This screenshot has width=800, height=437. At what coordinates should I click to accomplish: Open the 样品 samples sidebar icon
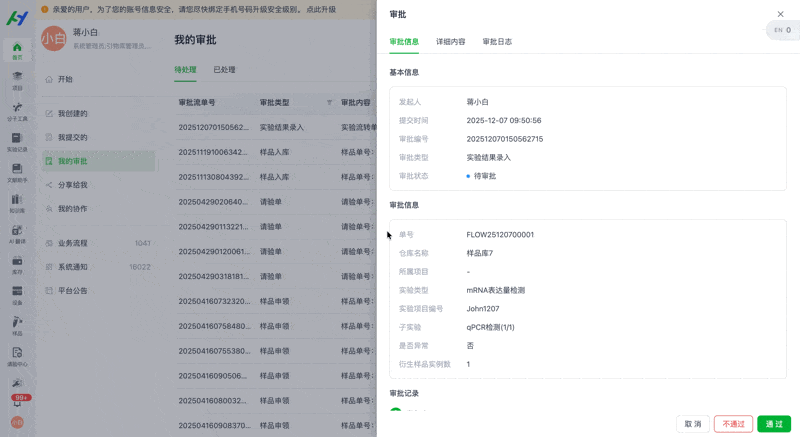click(17, 326)
